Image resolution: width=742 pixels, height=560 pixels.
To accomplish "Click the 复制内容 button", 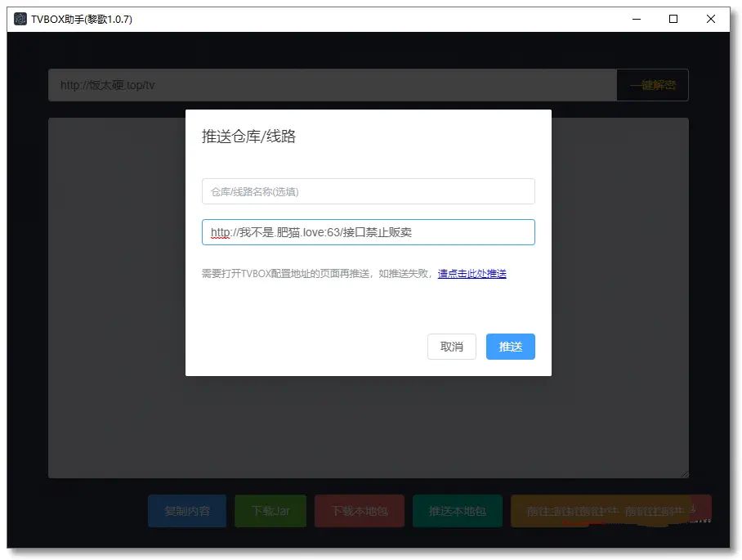I will click(187, 511).
